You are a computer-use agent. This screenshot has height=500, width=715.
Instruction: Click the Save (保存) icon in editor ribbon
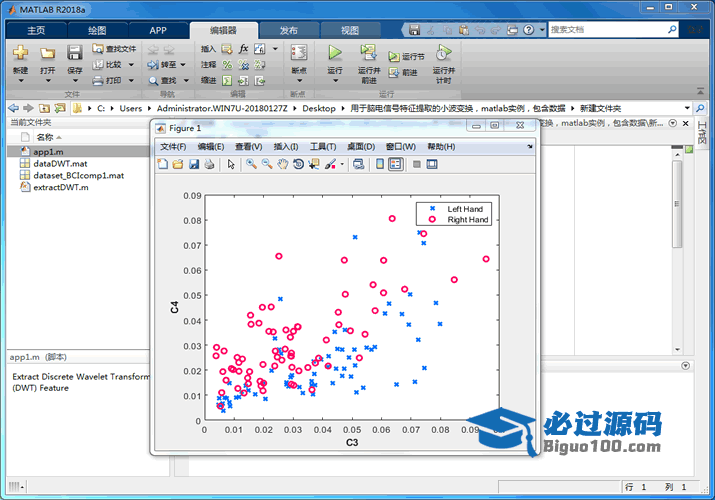point(75,54)
